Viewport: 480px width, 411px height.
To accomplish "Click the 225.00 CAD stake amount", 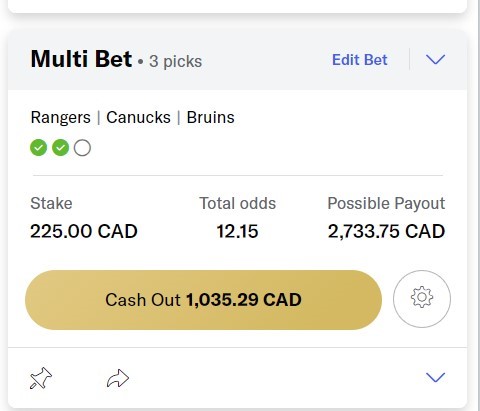I will [84, 231].
